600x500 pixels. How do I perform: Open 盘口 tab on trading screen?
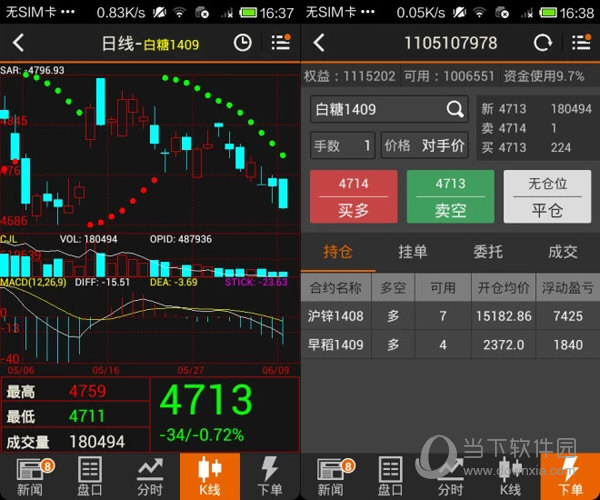tap(390, 477)
